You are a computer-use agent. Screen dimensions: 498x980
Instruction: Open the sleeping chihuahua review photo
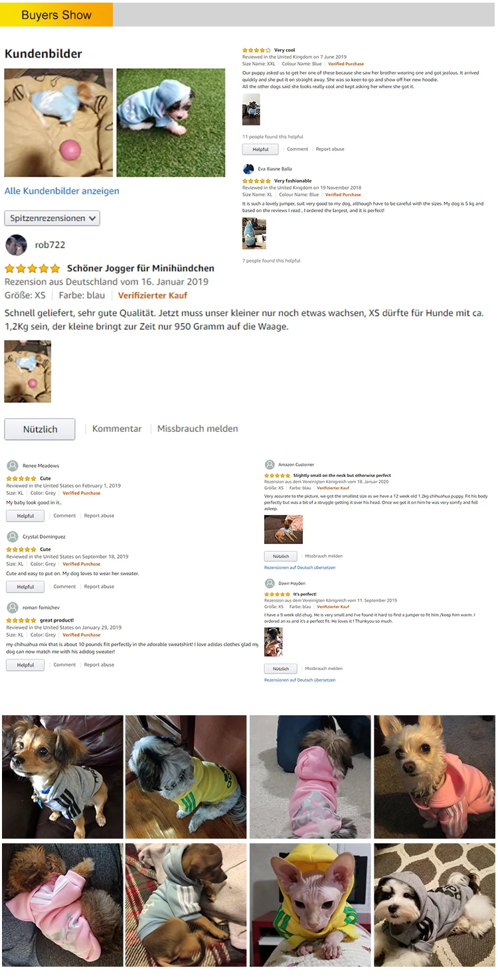pyautogui.click(x=284, y=529)
